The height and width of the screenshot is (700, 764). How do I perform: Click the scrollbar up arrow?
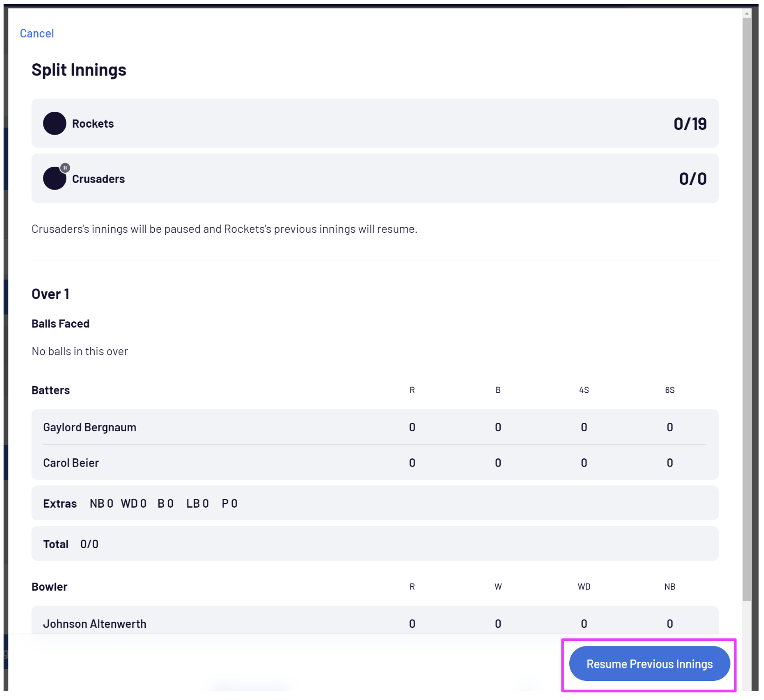tap(747, 14)
